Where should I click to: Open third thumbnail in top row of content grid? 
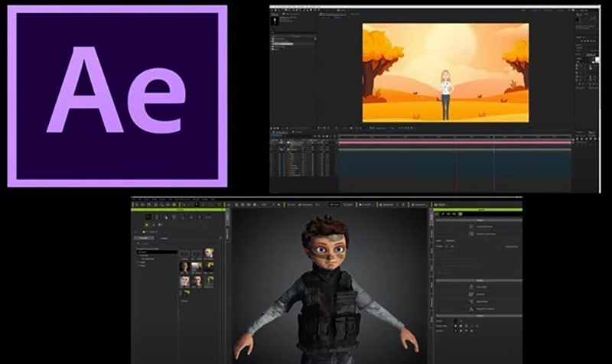(x=209, y=254)
